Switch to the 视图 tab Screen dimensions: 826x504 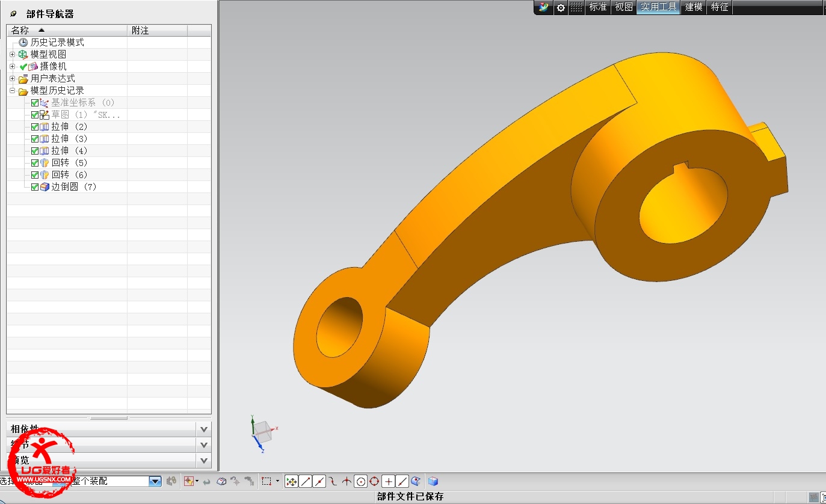[x=623, y=7]
